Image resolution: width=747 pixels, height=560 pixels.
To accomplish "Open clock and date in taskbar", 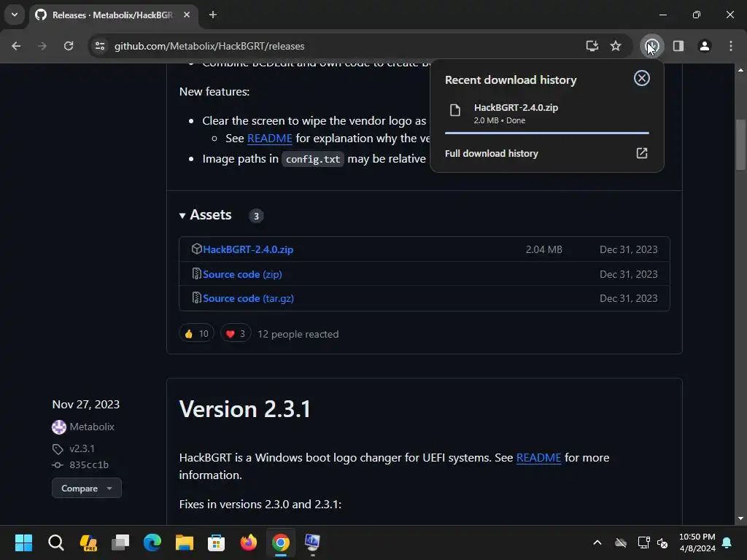I will pos(697,542).
